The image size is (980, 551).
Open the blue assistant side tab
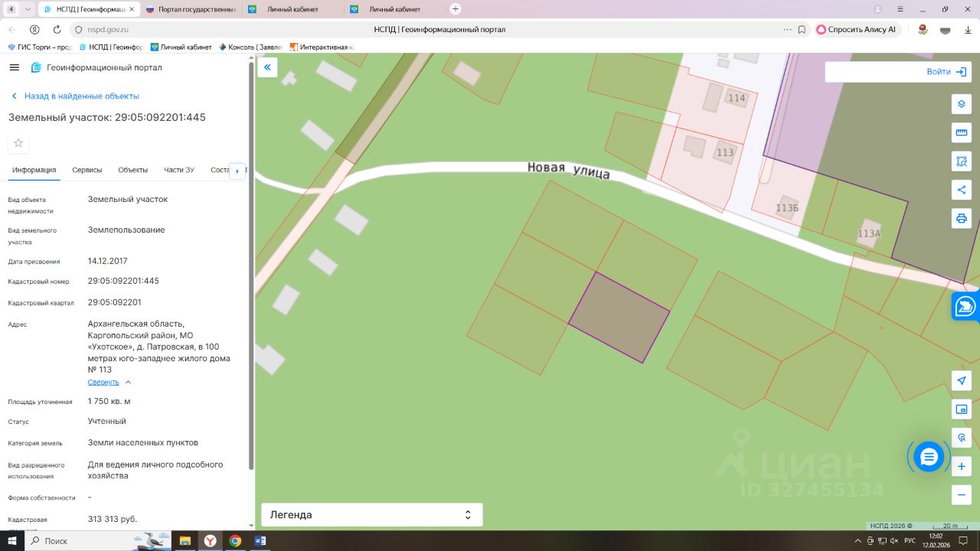coord(965,306)
